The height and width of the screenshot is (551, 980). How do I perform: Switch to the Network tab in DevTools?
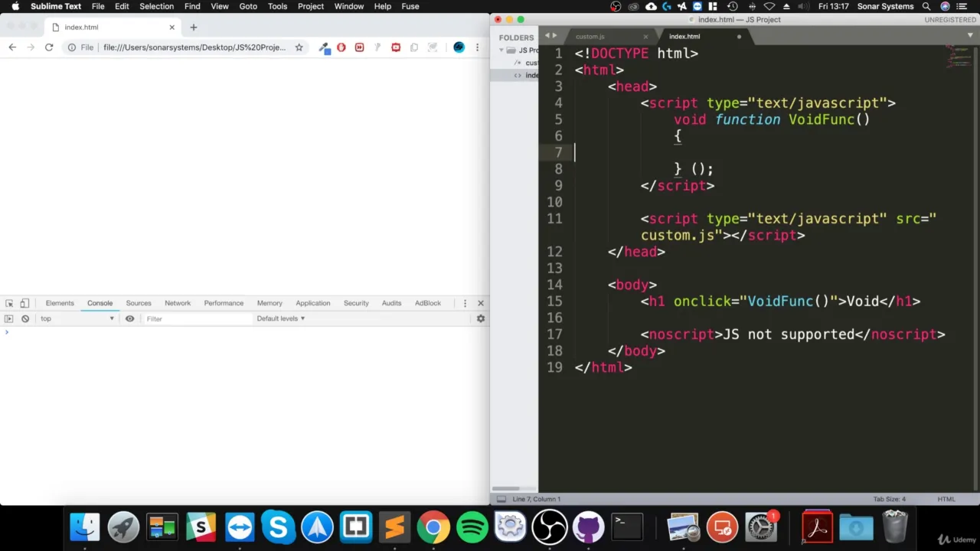pos(178,303)
